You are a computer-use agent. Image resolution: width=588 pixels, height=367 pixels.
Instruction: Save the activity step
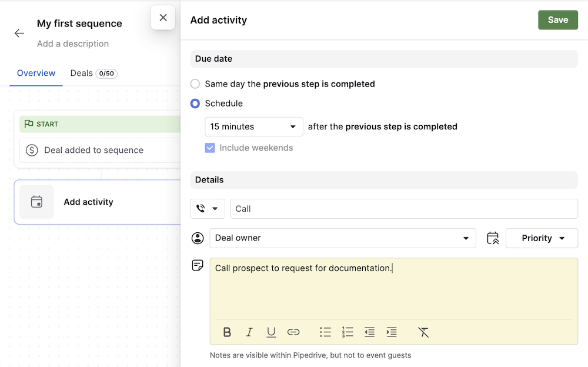click(557, 19)
